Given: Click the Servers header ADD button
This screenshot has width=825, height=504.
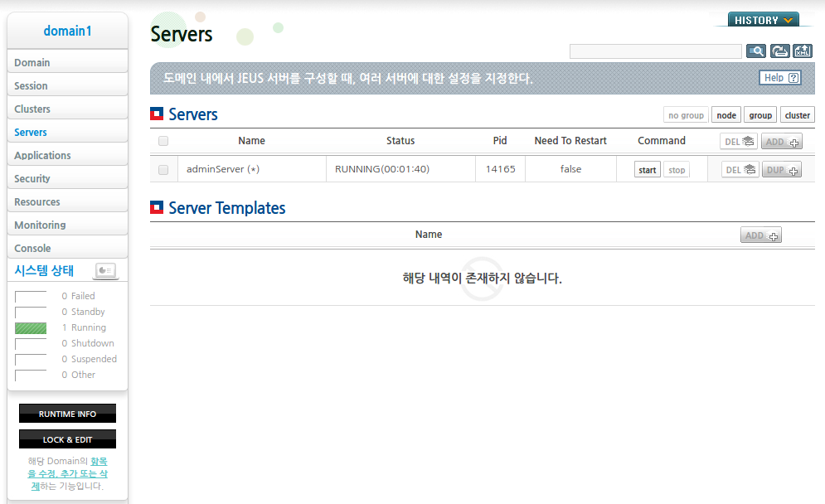Looking at the screenshot, I should 782,142.
